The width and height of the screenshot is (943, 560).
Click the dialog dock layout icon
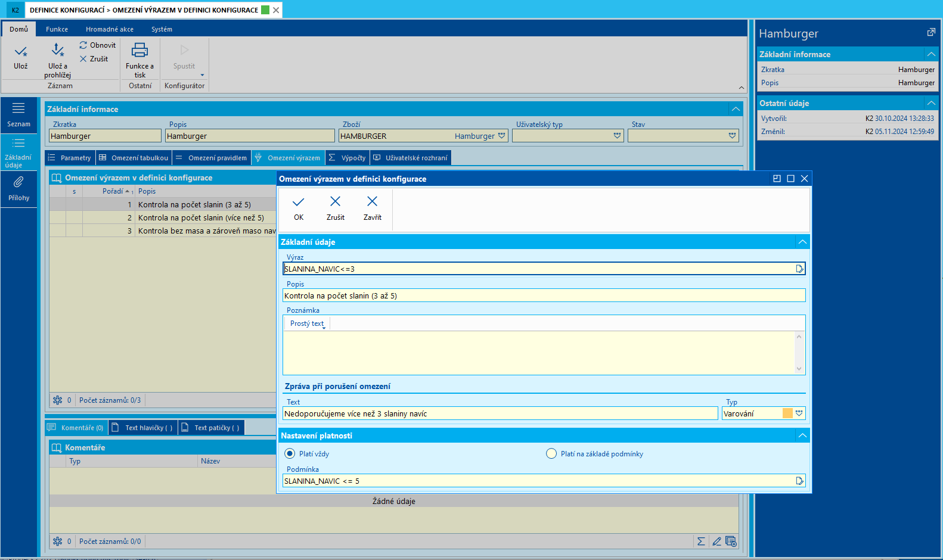pyautogui.click(x=777, y=179)
